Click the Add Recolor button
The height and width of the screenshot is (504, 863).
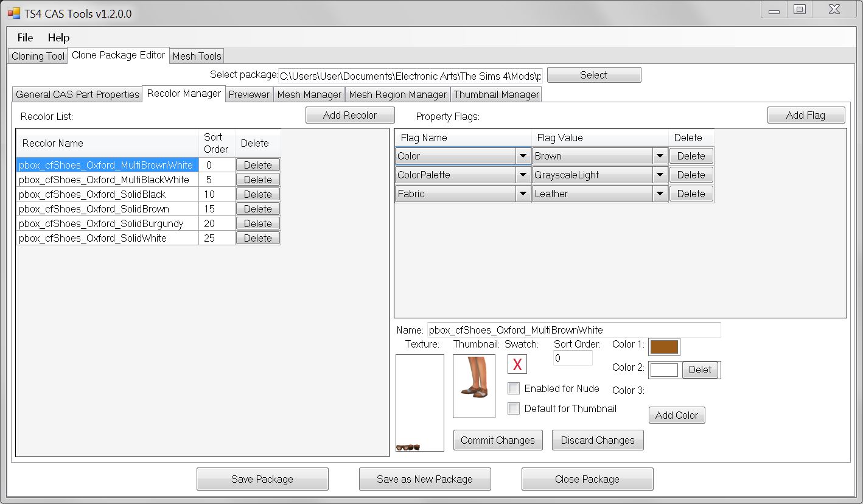pyautogui.click(x=350, y=114)
